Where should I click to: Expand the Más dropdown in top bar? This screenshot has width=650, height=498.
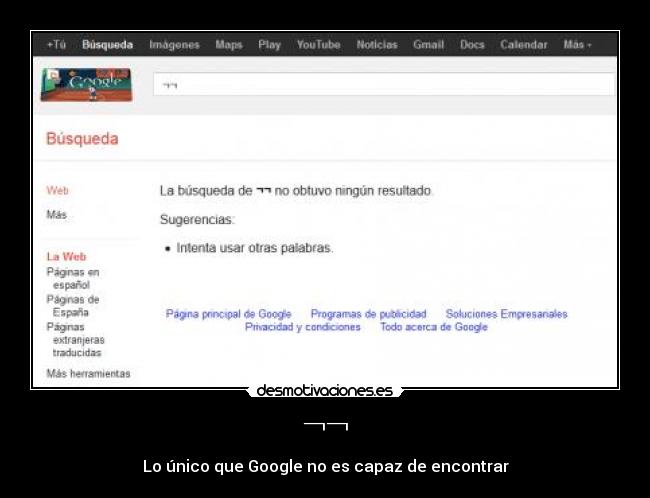[577, 44]
